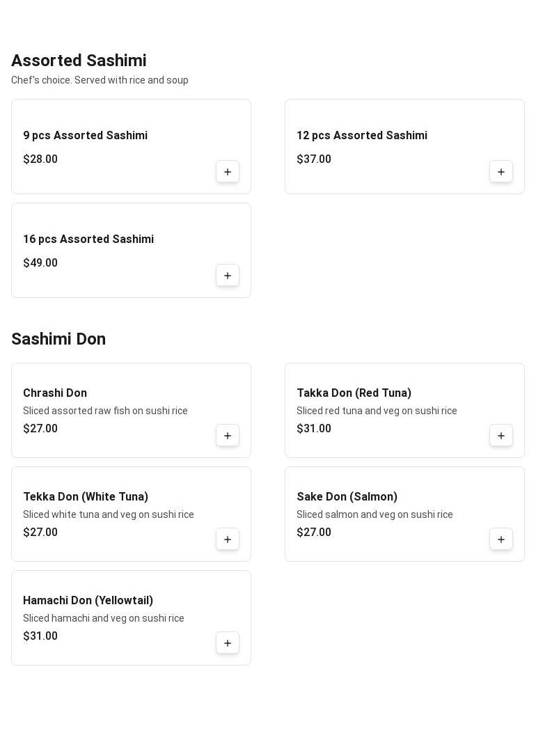This screenshot has height=756, width=536.
Task: Add Chrashi Don with plus icon
Action: coord(228,436)
